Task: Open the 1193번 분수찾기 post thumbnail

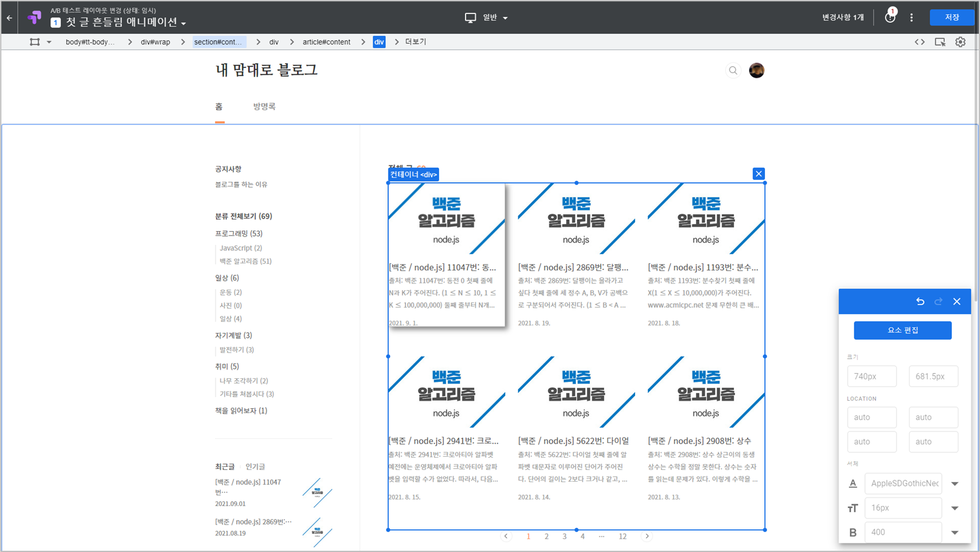Action: click(706, 219)
